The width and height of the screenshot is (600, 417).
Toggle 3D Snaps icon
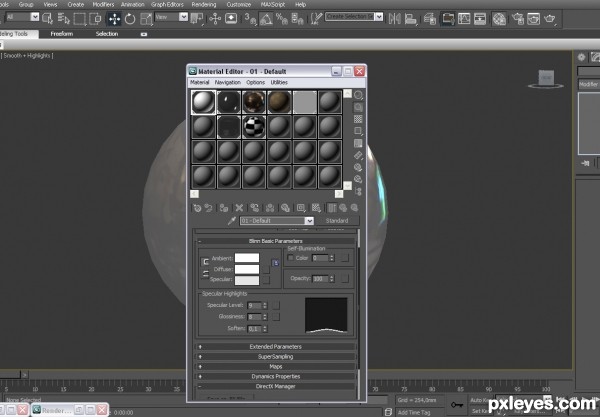[x=251, y=19]
